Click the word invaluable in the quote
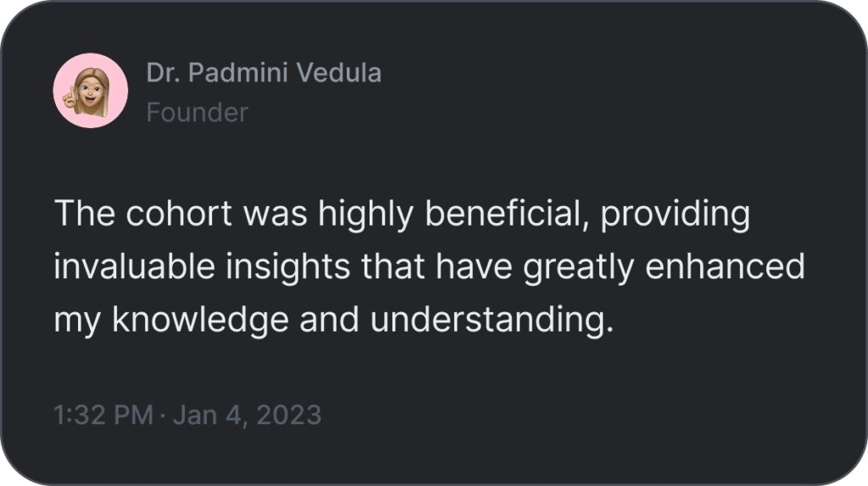The width and height of the screenshot is (868, 486). tap(135, 266)
